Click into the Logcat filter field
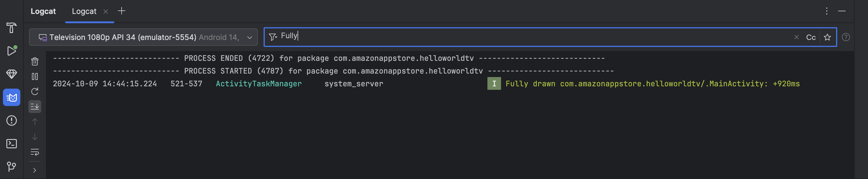Image resolution: width=868 pixels, height=179 pixels. point(505,37)
